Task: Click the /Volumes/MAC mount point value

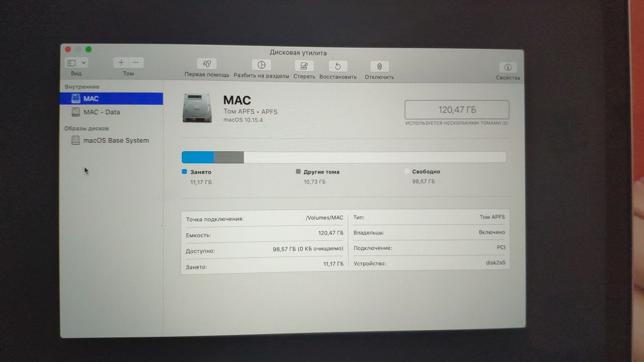Action: coord(325,218)
